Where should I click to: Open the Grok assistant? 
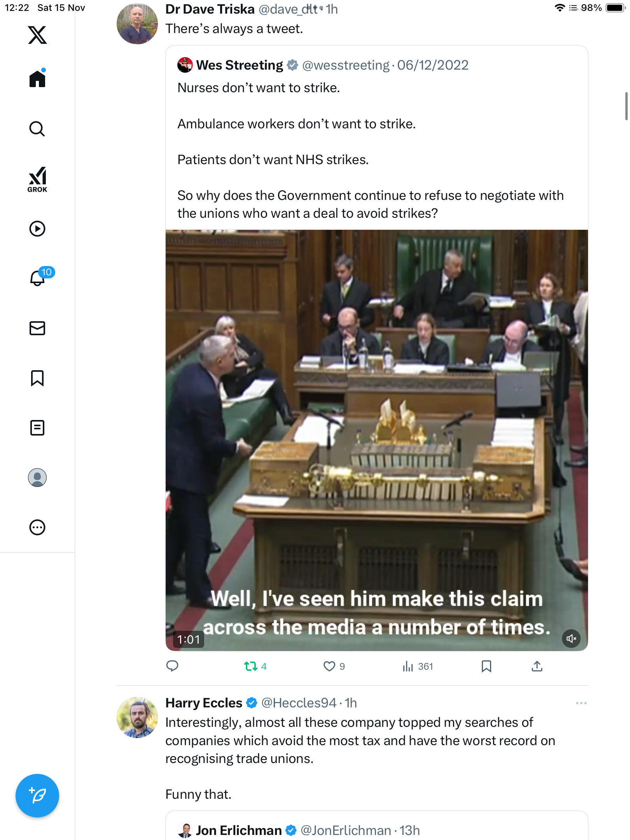click(37, 179)
